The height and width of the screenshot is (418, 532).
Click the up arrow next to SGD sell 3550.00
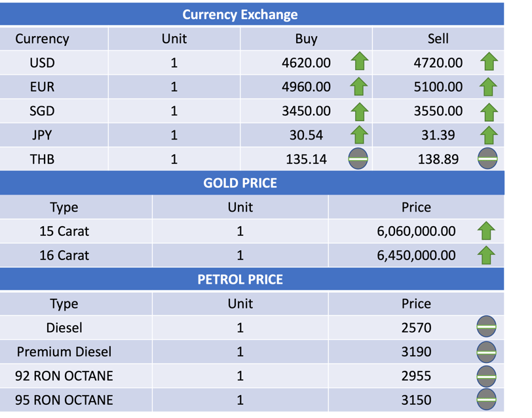point(489,111)
